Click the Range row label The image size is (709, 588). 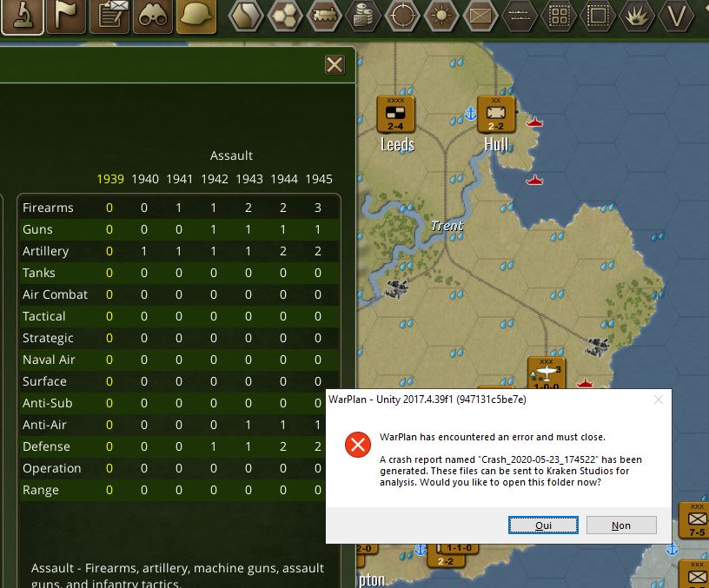pyautogui.click(x=41, y=490)
